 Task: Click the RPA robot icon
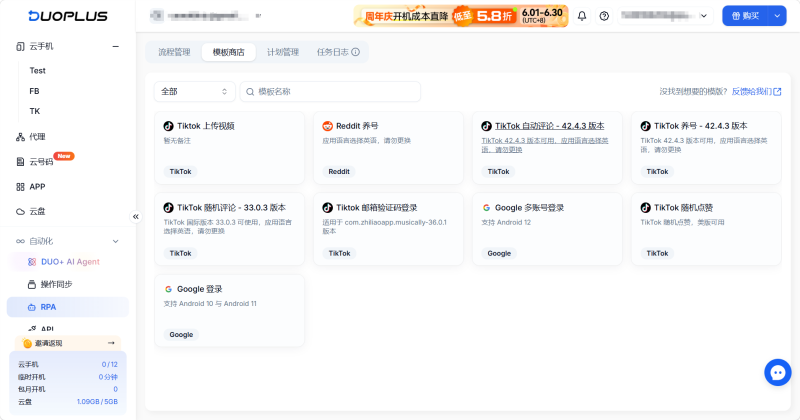pyautogui.click(x=32, y=307)
